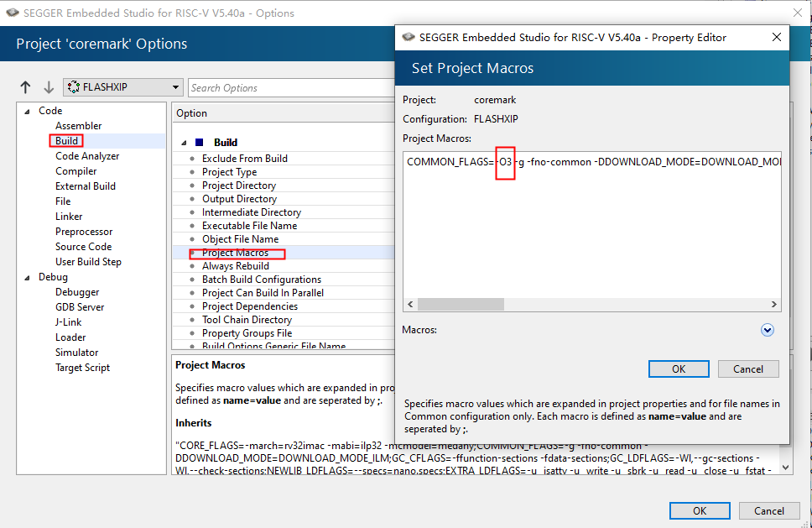Screen dimensions: 812x528
Task: Select Code Analyzer category
Action: pos(87,156)
